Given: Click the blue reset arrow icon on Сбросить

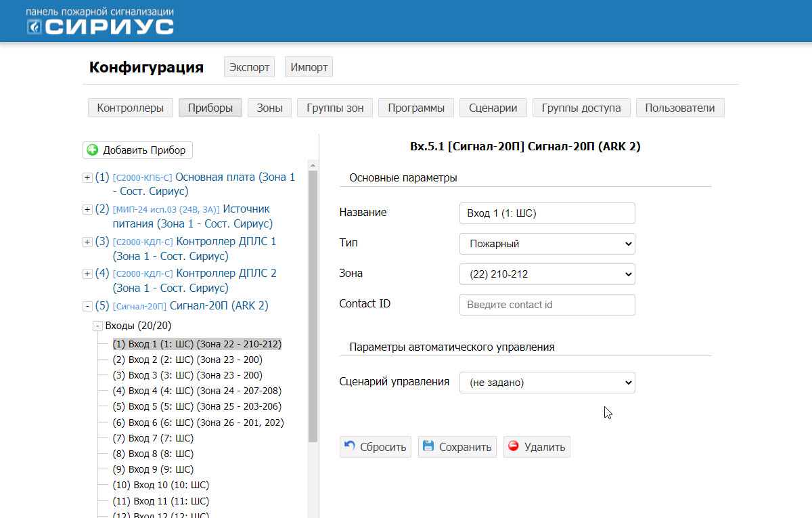Looking at the screenshot, I should coord(350,446).
